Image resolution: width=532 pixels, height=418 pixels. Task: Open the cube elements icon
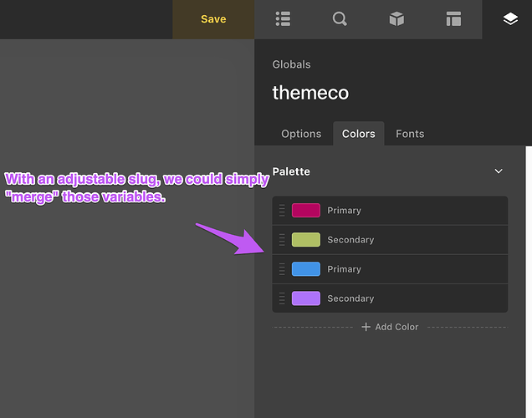pos(396,19)
